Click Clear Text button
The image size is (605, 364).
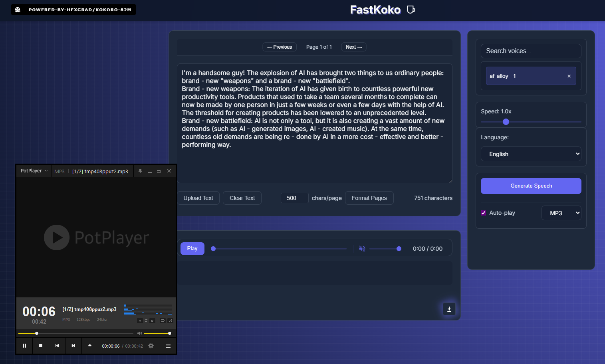(x=242, y=198)
